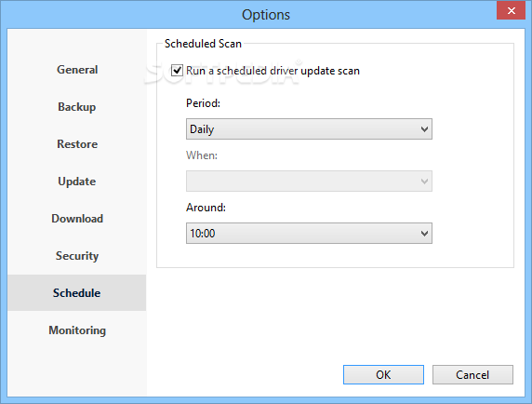Open the Security options tab

tap(77, 256)
